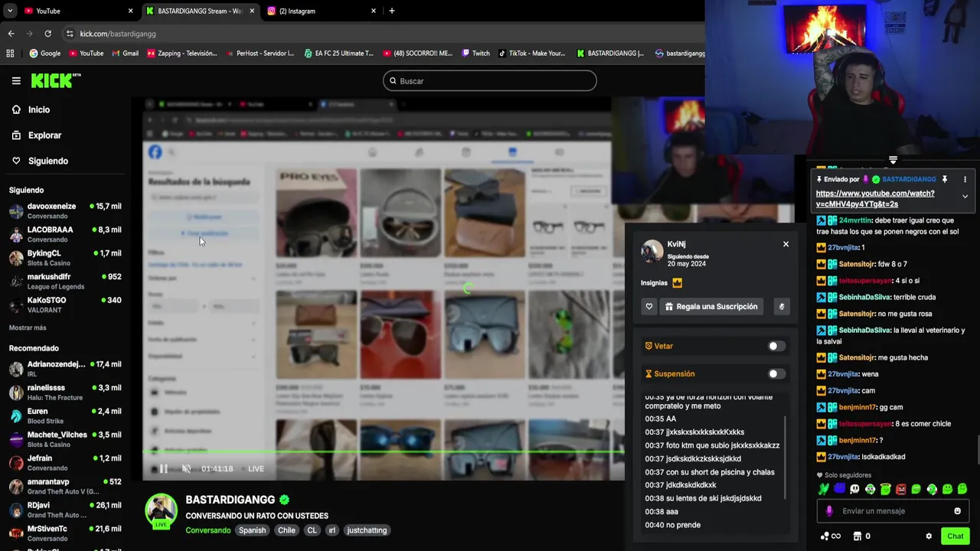
Task: Open the Gmail bookmark
Action: coord(125,54)
